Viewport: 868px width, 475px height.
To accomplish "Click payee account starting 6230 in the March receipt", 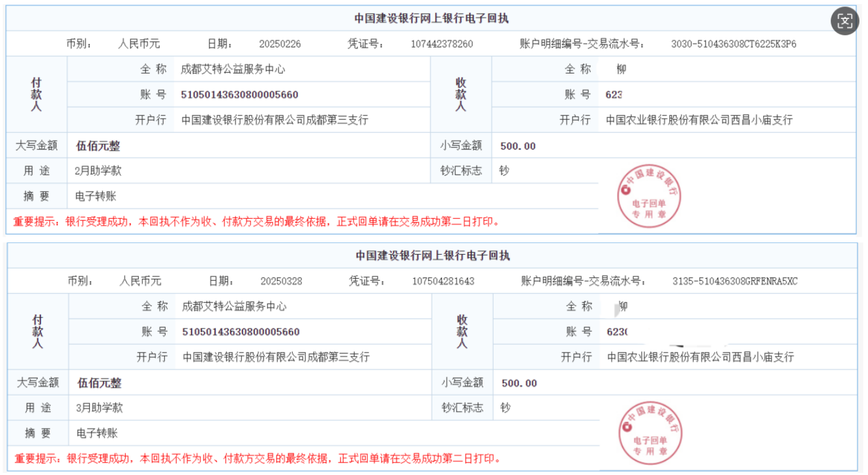I will coord(618,332).
